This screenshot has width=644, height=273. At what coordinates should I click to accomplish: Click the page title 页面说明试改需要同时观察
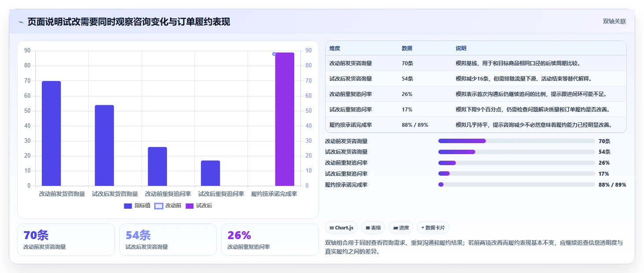129,22
